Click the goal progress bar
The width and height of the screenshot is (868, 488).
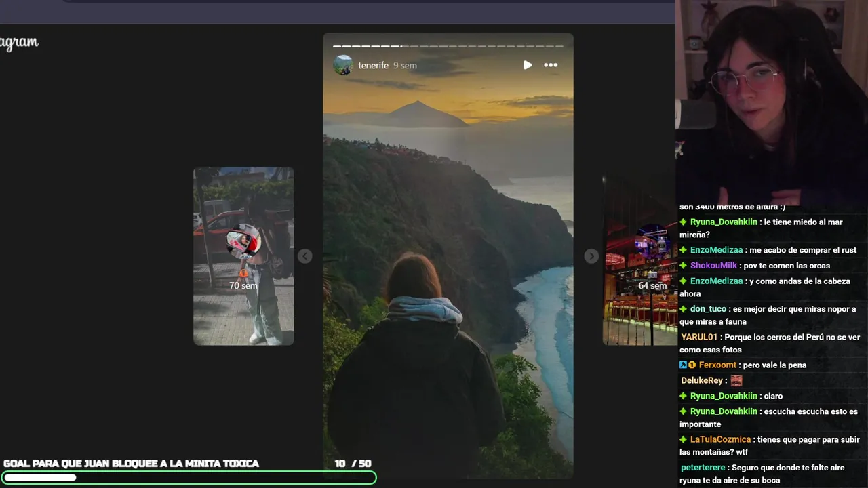(189, 477)
